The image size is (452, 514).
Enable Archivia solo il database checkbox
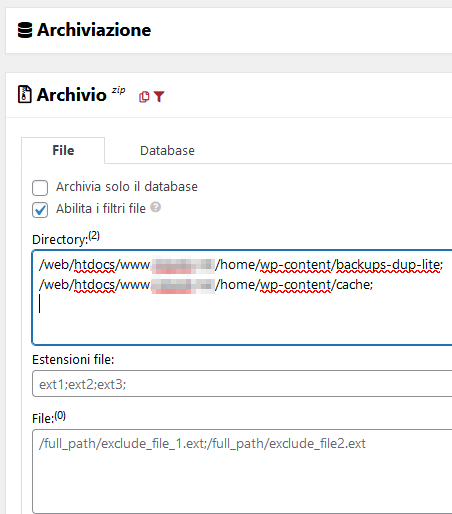click(40, 188)
